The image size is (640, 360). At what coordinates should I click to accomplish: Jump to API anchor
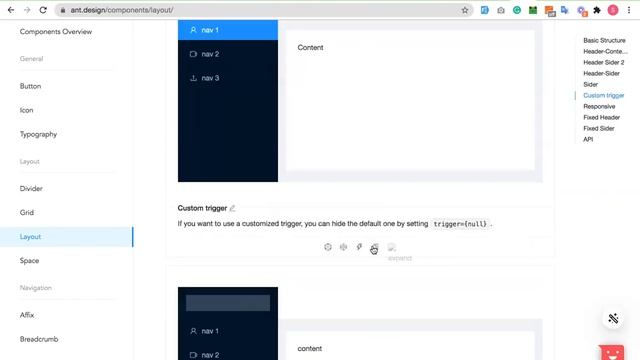coord(588,140)
